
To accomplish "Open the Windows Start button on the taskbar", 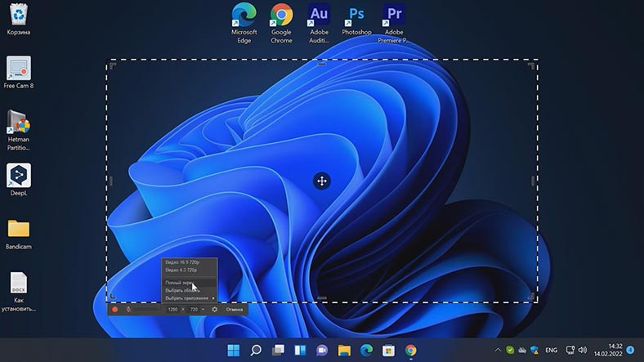I will (234, 350).
